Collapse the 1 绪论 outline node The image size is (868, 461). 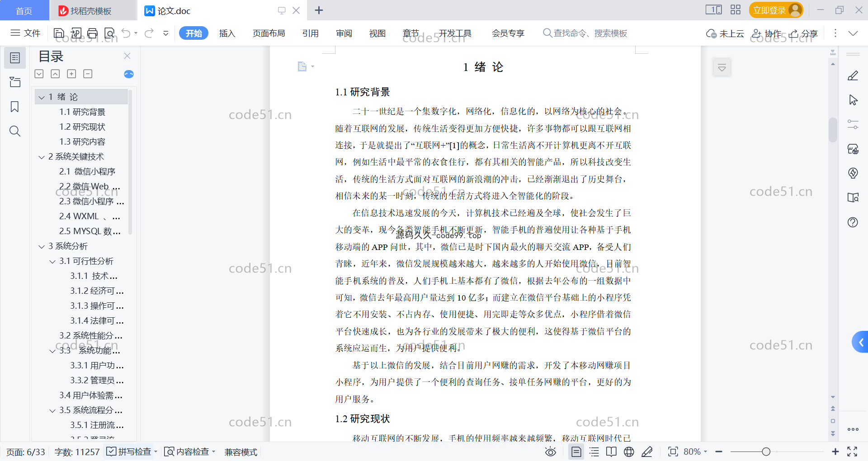pyautogui.click(x=42, y=97)
